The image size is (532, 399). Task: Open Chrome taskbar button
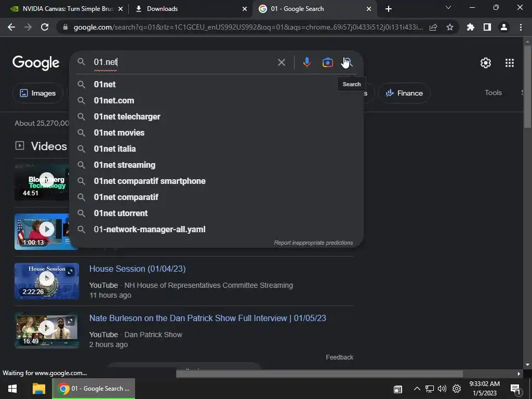tap(94, 389)
